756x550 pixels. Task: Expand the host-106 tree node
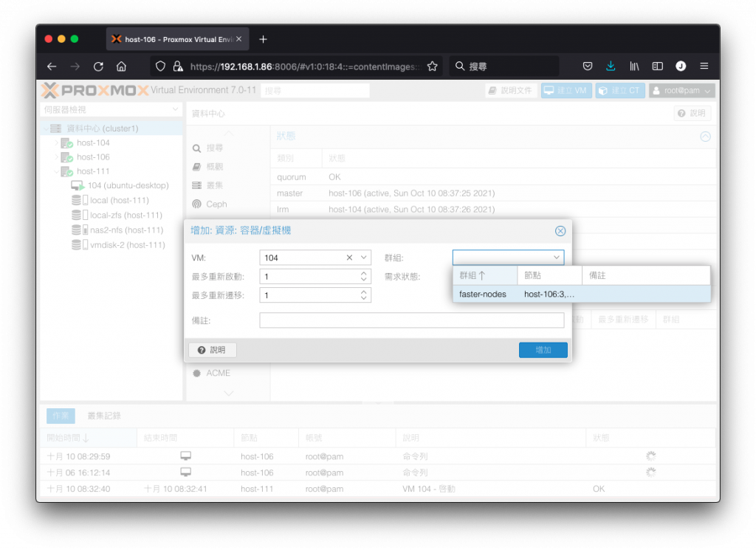(x=56, y=157)
